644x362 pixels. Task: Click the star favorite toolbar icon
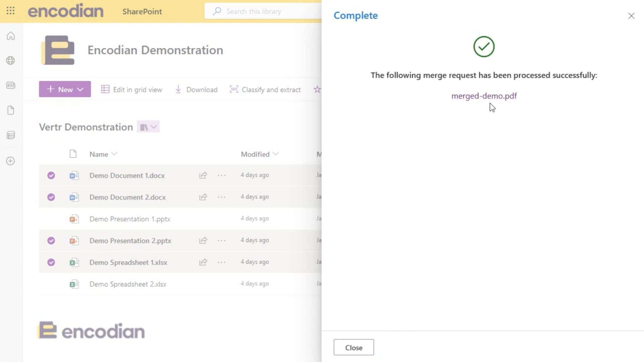[x=317, y=89]
